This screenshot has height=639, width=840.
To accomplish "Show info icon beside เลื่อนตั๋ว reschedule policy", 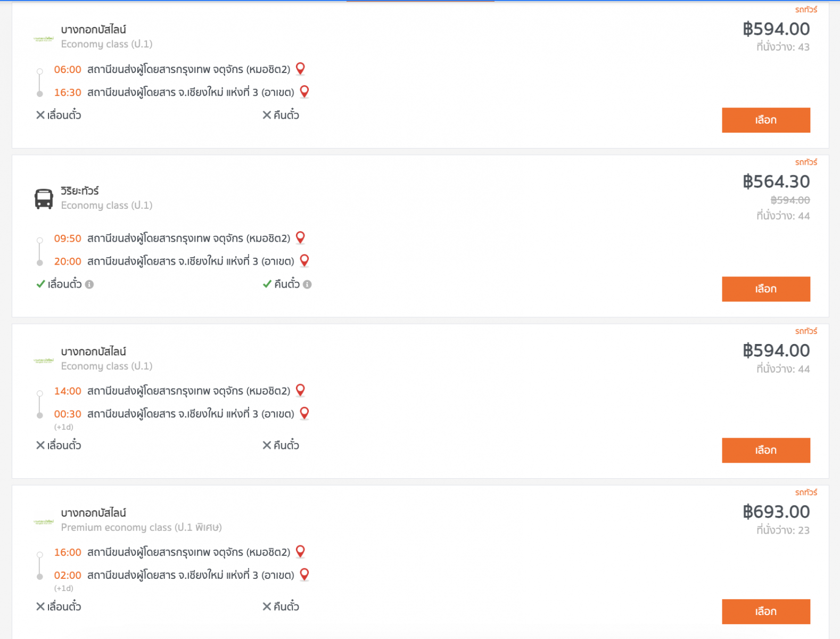I will pyautogui.click(x=89, y=284).
